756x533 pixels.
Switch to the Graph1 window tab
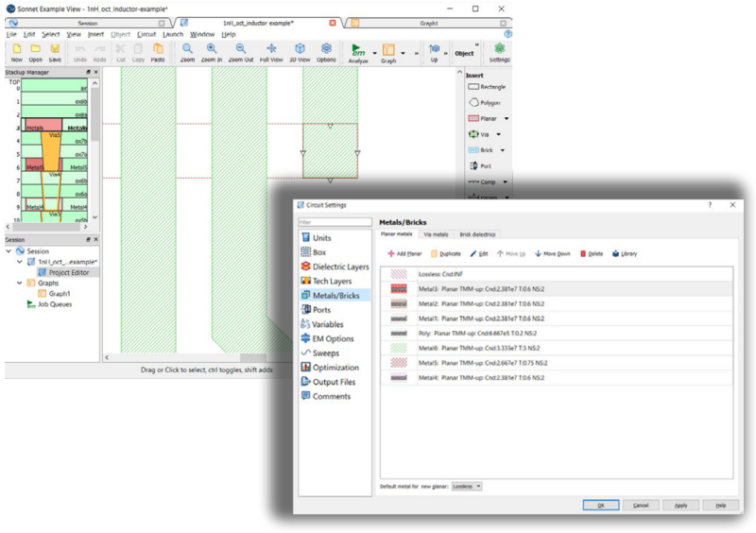pyautogui.click(x=429, y=23)
